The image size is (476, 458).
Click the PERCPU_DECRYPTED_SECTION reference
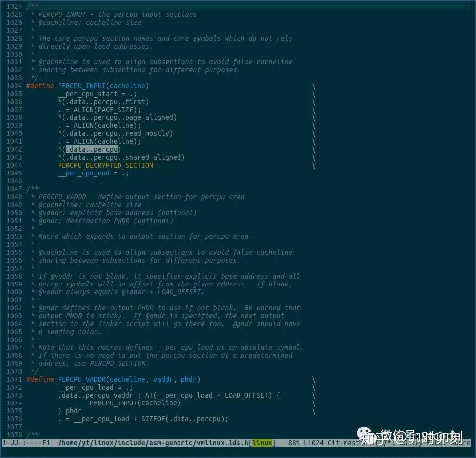pos(105,165)
